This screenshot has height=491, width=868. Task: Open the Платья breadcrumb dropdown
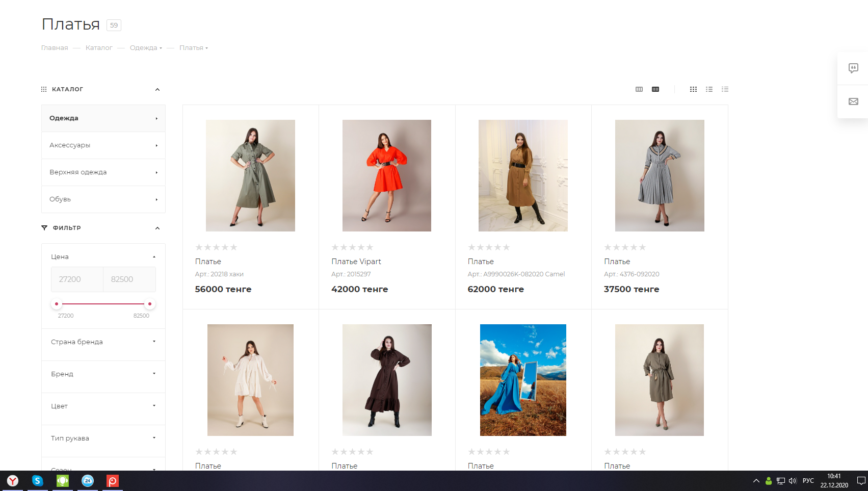206,48
